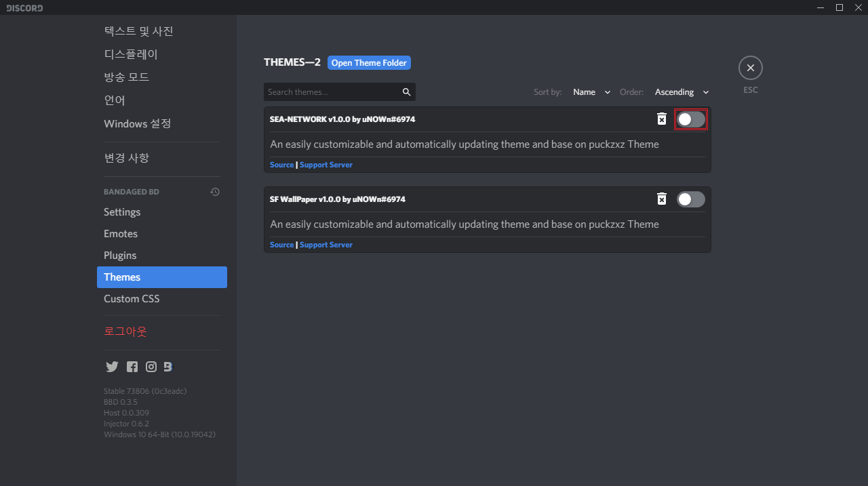This screenshot has height=486, width=868.
Task: Click the BBD 0.3.5 version text
Action: pyautogui.click(x=121, y=402)
